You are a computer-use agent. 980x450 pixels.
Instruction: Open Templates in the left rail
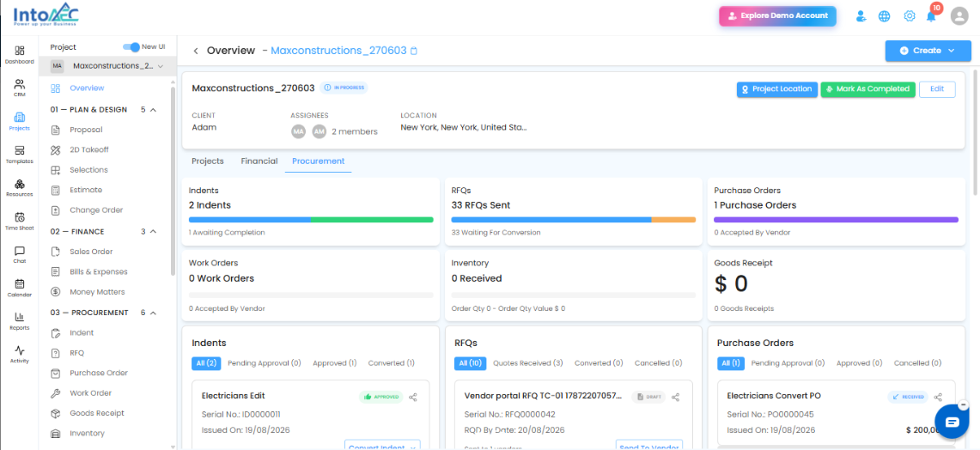point(20,155)
